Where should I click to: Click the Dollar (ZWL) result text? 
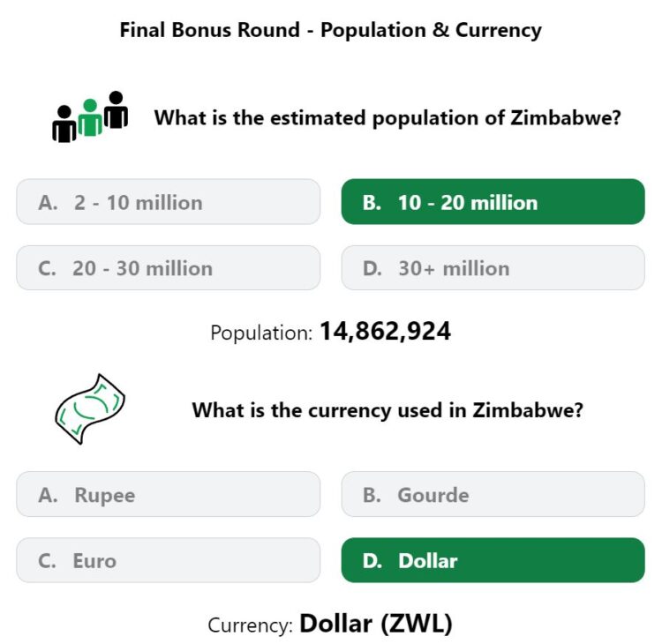376,624
